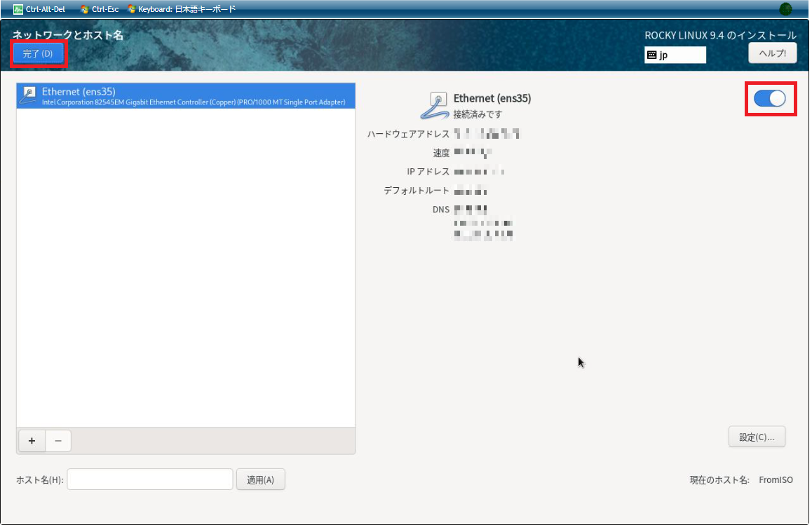The height and width of the screenshot is (525, 812).
Task: Focus the ホスト名(H) hostname text field
Action: 150,479
